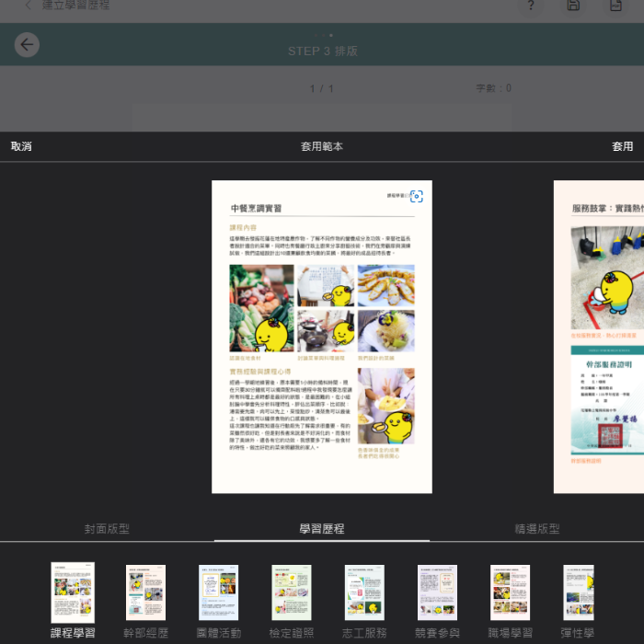Click the round back arrow button
Viewport: 644px width, 644px height.
pos(27,45)
